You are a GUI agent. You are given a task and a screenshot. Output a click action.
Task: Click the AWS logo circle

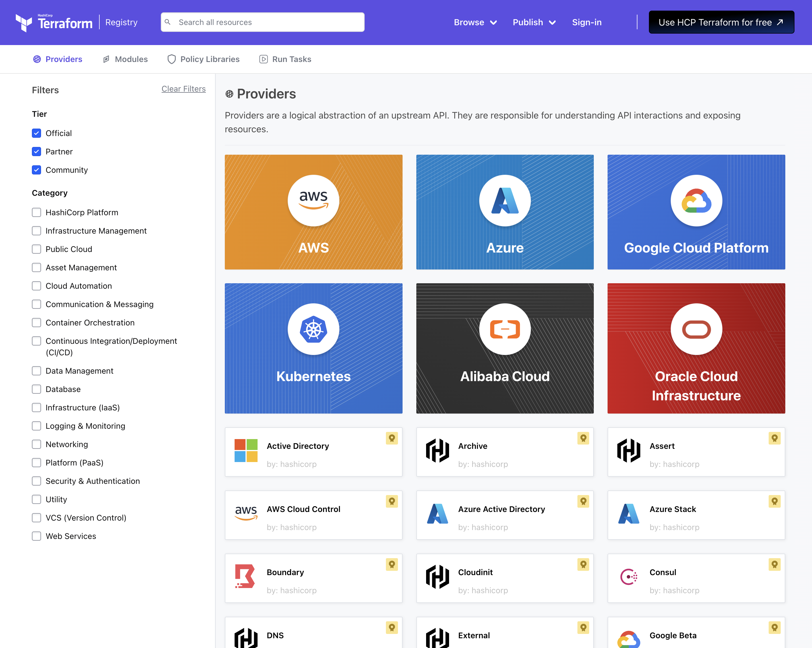(313, 200)
